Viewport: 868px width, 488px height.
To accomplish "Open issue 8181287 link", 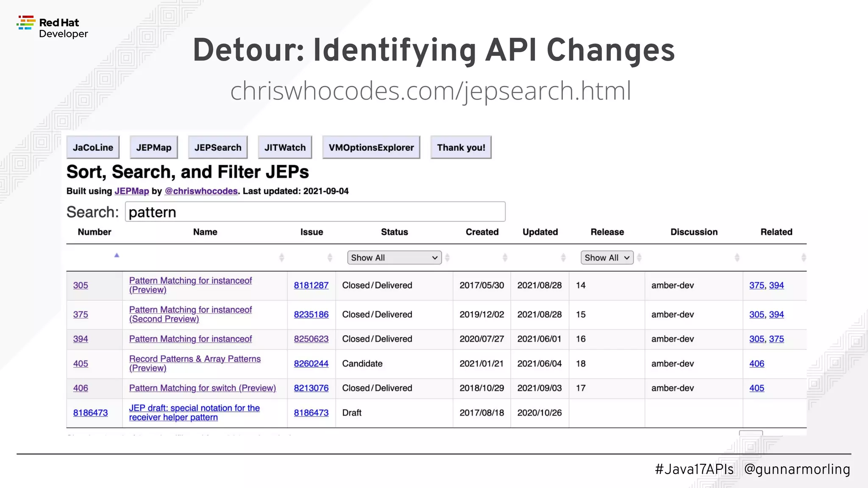I will (x=311, y=286).
